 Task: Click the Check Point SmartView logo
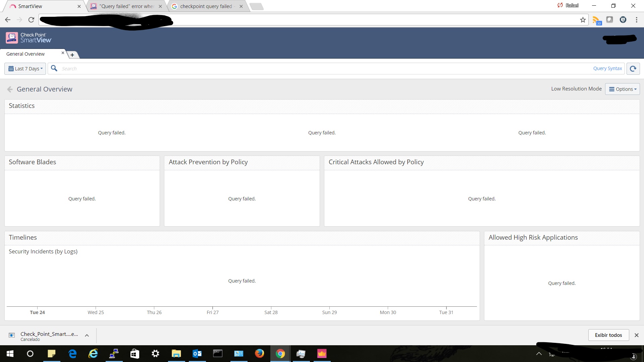[x=29, y=38]
